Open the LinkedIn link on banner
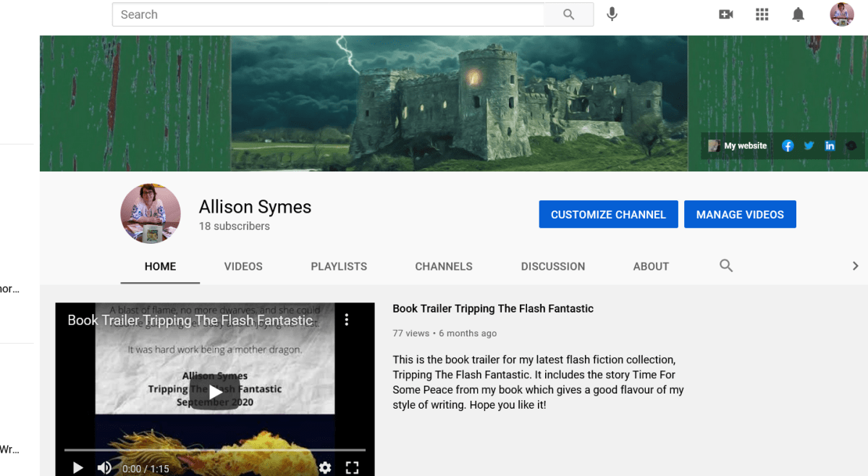The image size is (868, 476). pos(830,145)
